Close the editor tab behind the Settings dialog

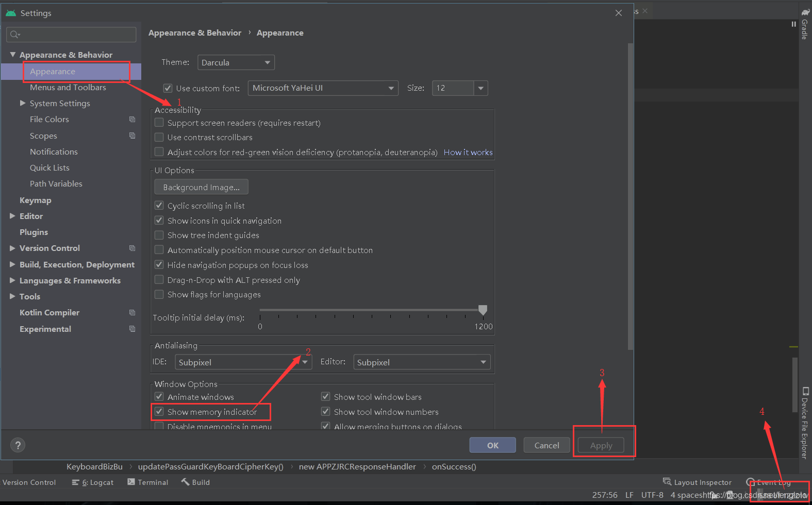click(x=645, y=11)
